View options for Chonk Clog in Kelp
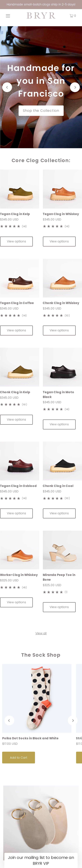 (x=16, y=419)
